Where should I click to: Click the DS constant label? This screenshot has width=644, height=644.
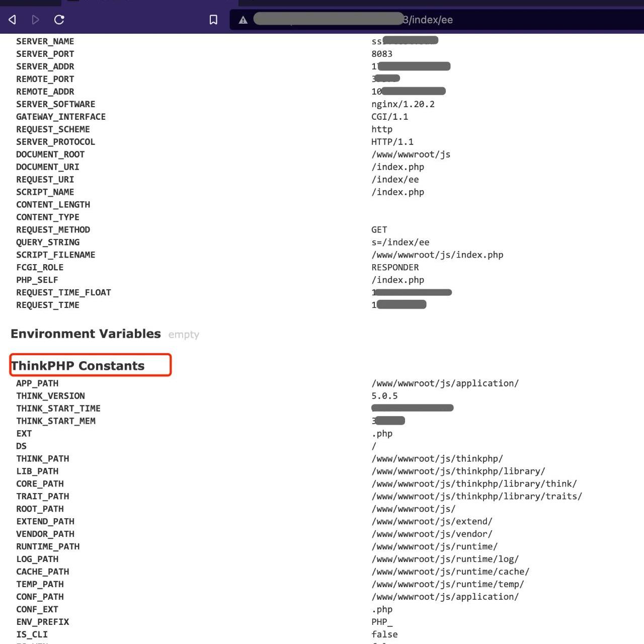(x=22, y=446)
